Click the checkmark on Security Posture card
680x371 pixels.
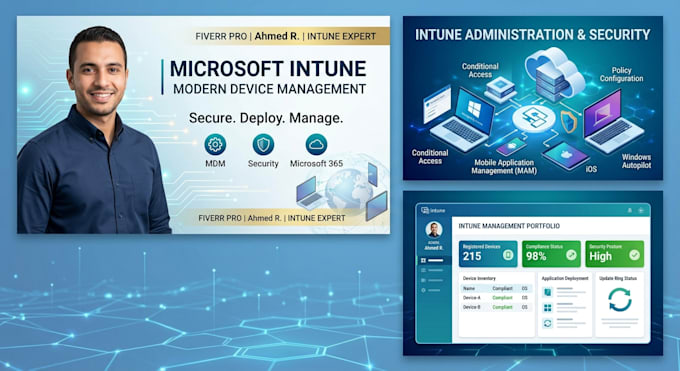(x=634, y=255)
